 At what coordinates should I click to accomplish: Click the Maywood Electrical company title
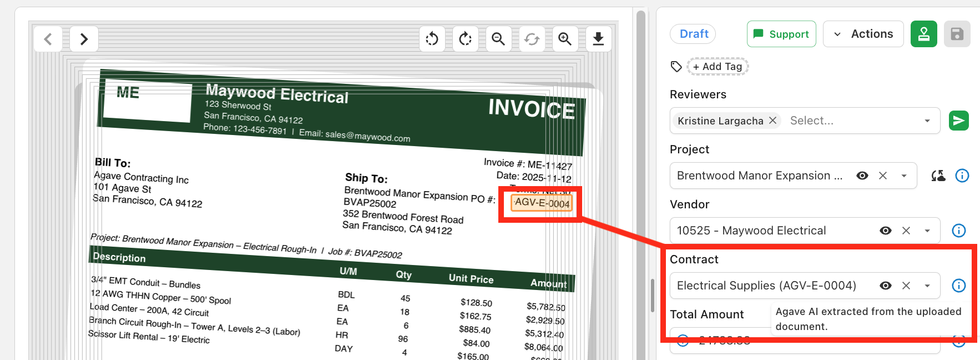point(277,93)
